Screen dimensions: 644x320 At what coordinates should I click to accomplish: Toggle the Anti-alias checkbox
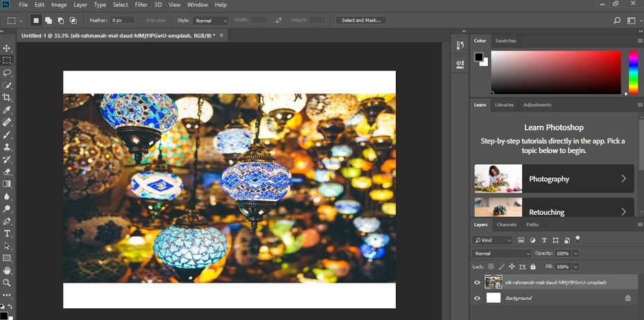pos(141,20)
